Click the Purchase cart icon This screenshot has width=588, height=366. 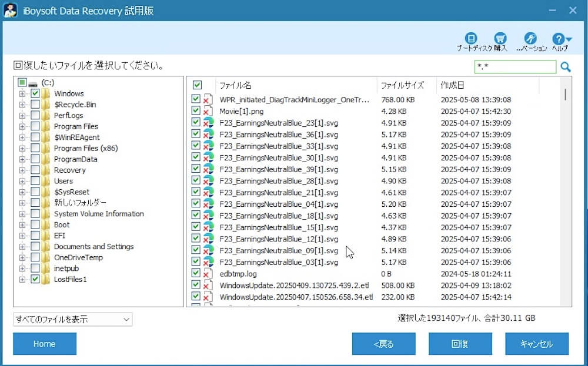[x=500, y=38]
